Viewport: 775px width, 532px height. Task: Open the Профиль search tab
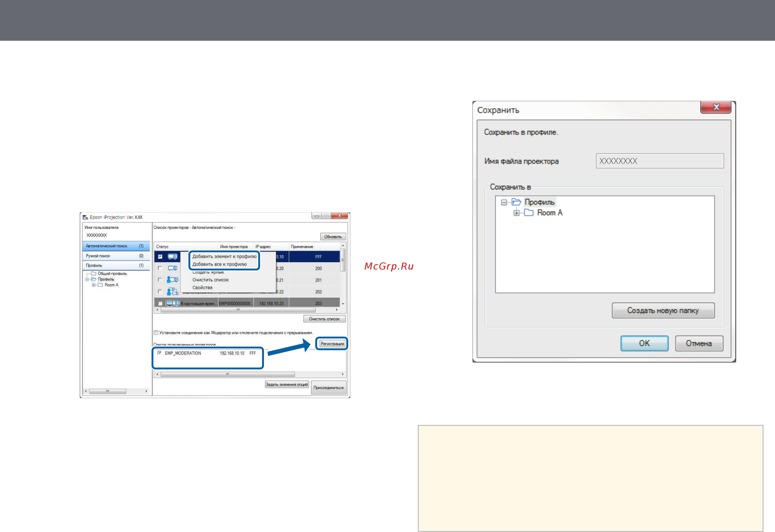116,265
